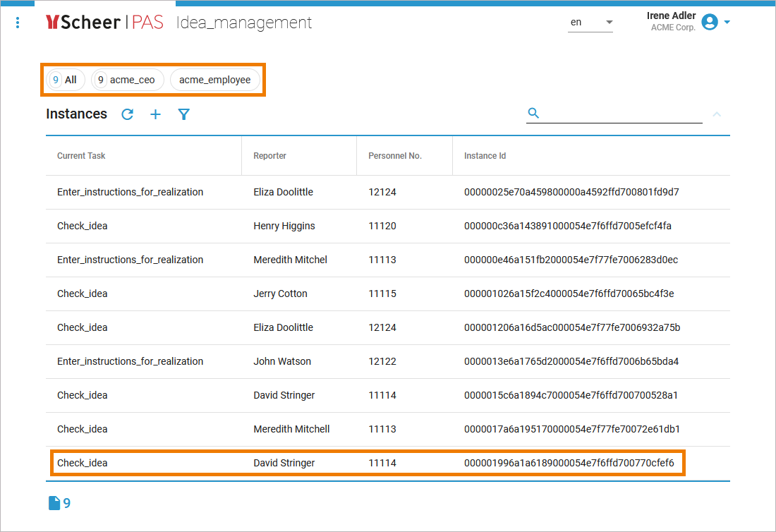The height and width of the screenshot is (532, 776).
Task: Expand the Irene Adler user menu arrow
Action: pyautogui.click(x=727, y=22)
